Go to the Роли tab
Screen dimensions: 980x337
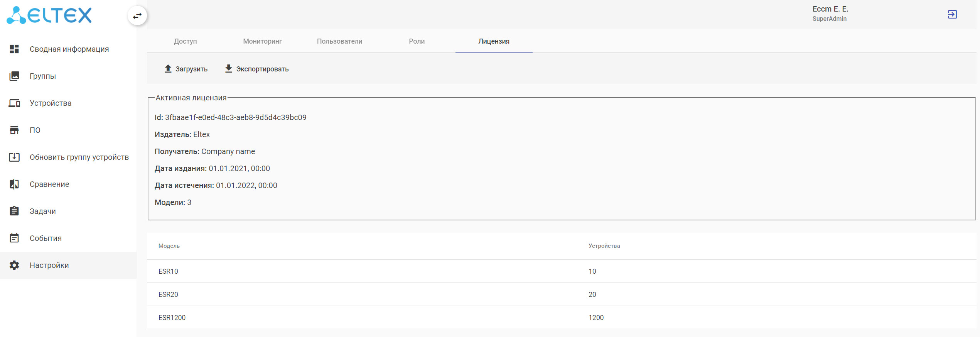pos(417,41)
